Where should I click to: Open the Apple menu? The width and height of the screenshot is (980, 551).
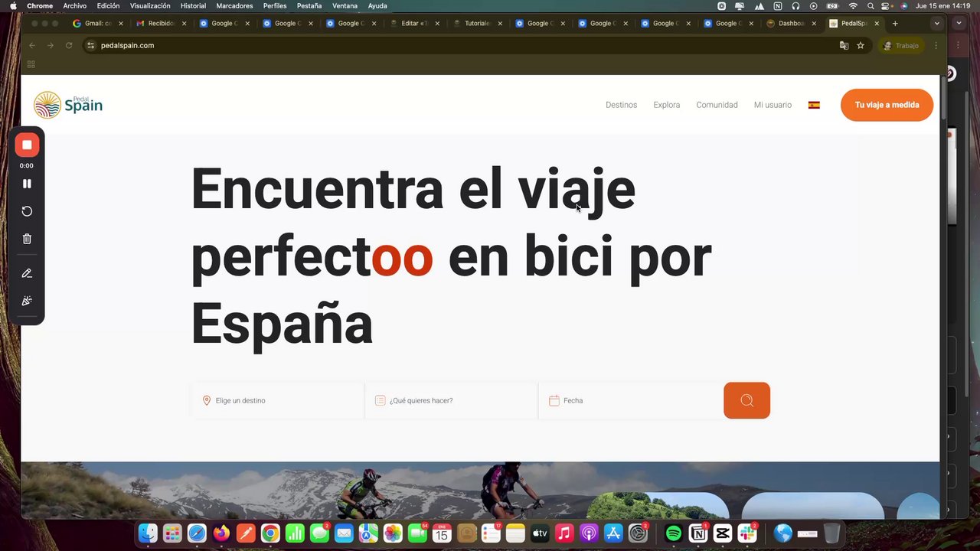point(13,5)
